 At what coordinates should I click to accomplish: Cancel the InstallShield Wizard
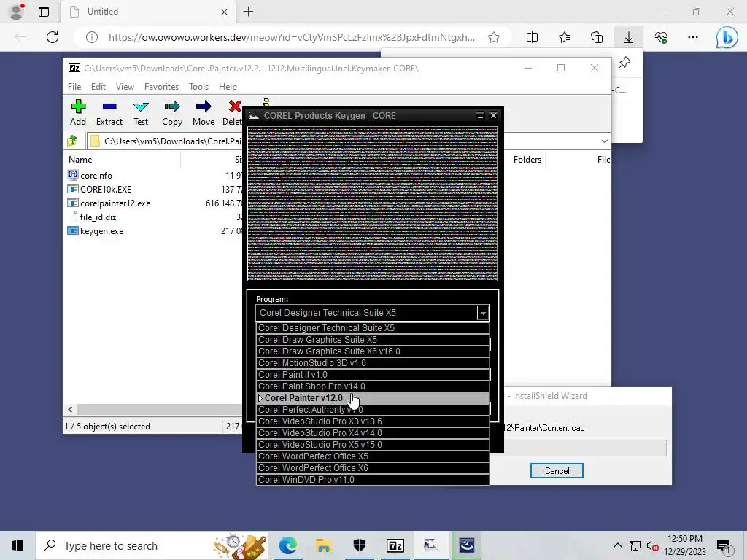557,471
